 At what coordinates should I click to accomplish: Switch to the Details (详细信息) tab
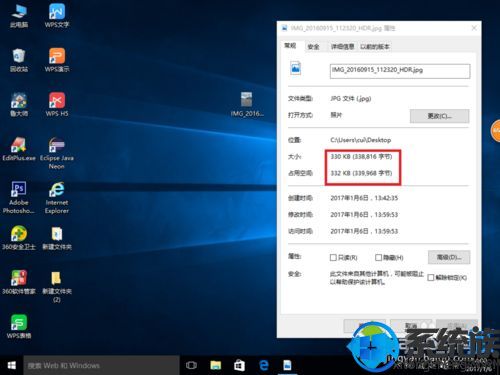[342, 47]
